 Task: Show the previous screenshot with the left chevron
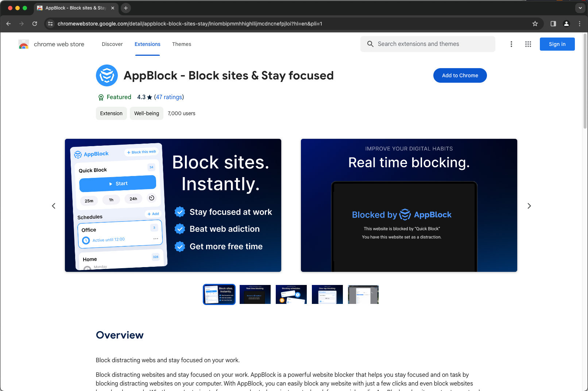tap(54, 206)
